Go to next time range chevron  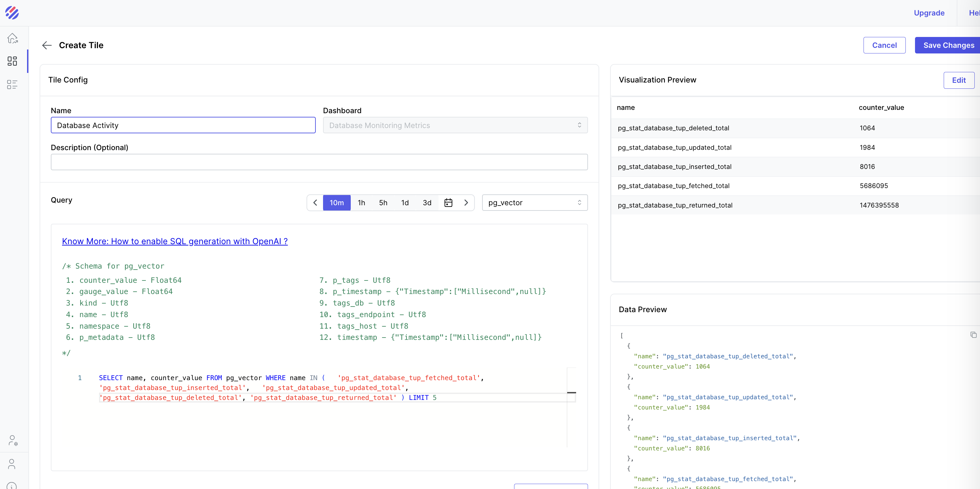[466, 203]
